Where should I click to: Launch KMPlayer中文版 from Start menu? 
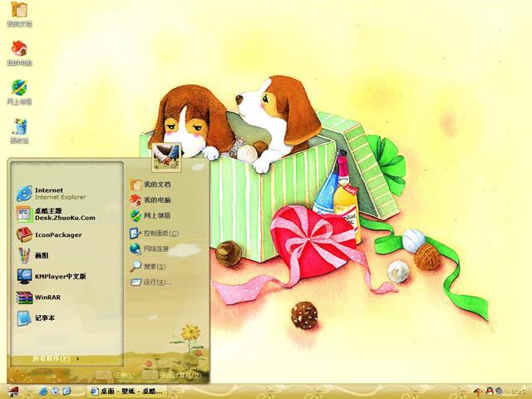pyautogui.click(x=52, y=277)
